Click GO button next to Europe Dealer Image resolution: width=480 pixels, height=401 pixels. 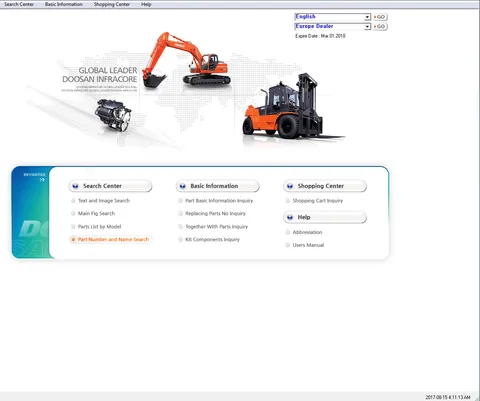tap(380, 26)
